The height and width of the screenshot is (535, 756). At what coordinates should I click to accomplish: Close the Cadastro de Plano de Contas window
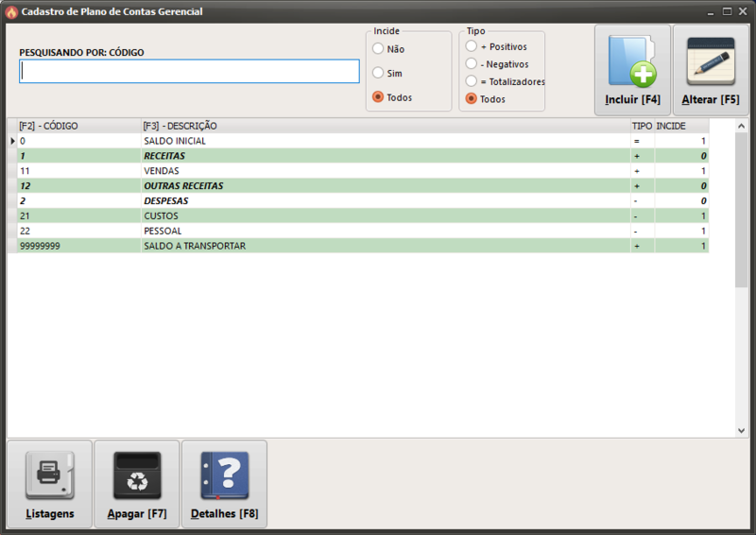743,11
